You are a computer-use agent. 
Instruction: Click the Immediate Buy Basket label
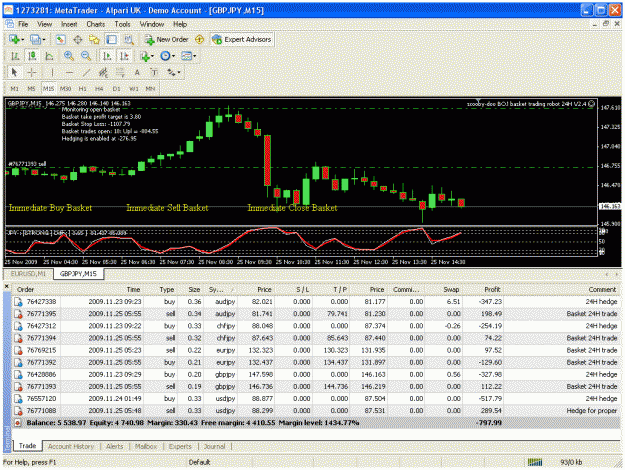pos(50,208)
